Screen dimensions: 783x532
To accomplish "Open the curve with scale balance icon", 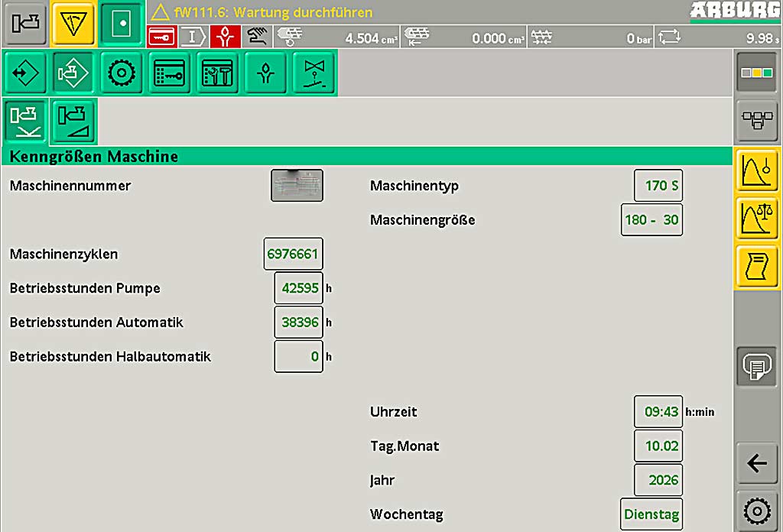I will [x=757, y=219].
